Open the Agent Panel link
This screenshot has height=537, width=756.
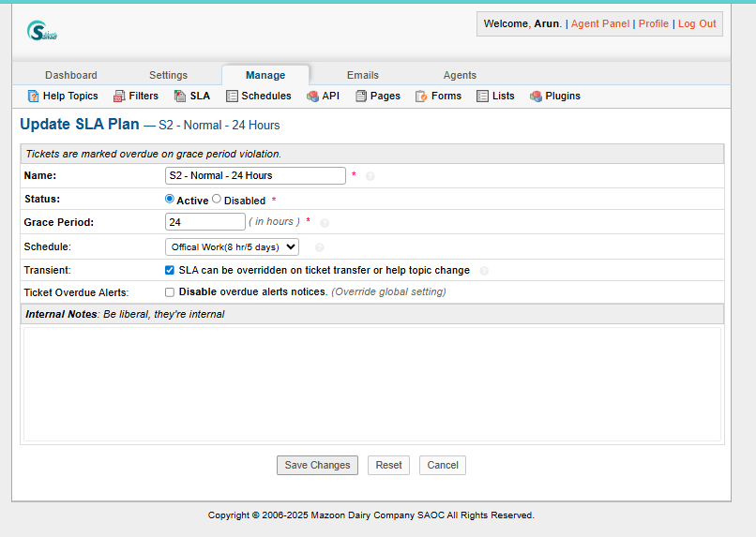tap(599, 23)
